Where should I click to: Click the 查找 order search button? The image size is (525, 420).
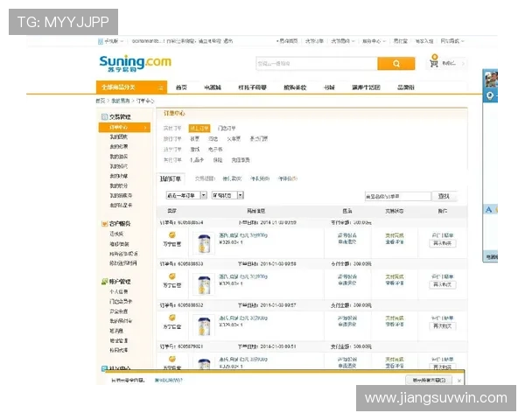point(444,196)
